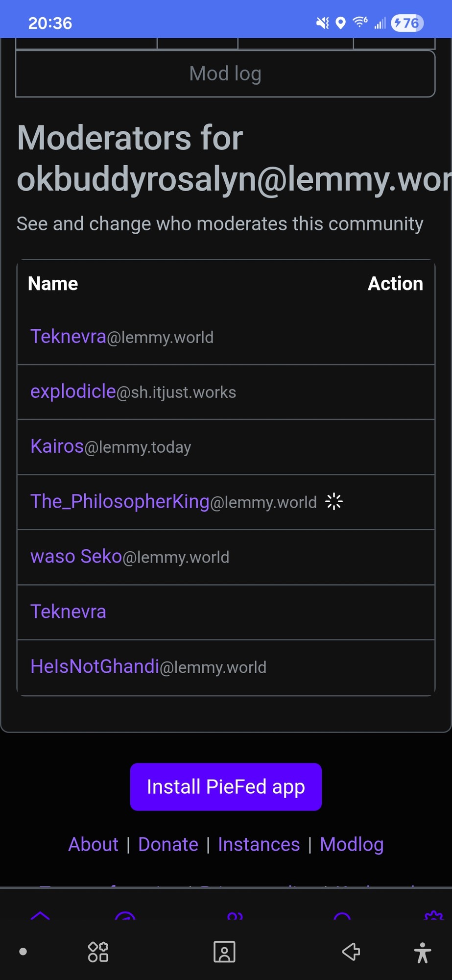Tap the loading spinner beside The_PhilosopherKing
The width and height of the screenshot is (452, 980).
point(334,502)
